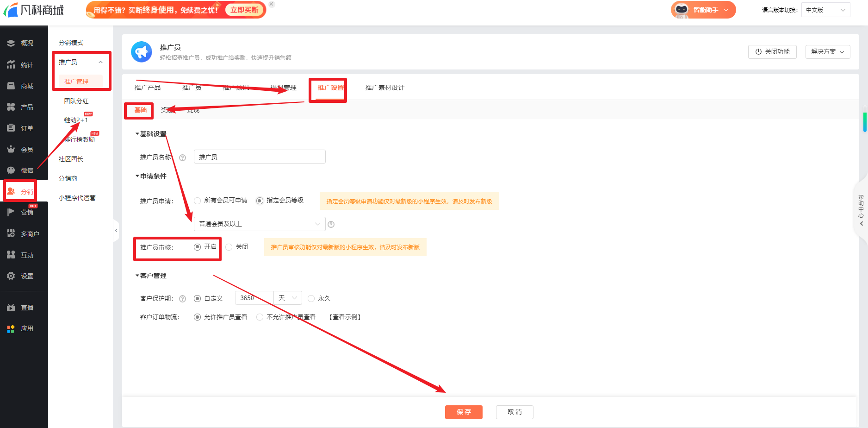The width and height of the screenshot is (868, 428).
Task: Click the 推广员名称 input field
Action: pos(260,157)
